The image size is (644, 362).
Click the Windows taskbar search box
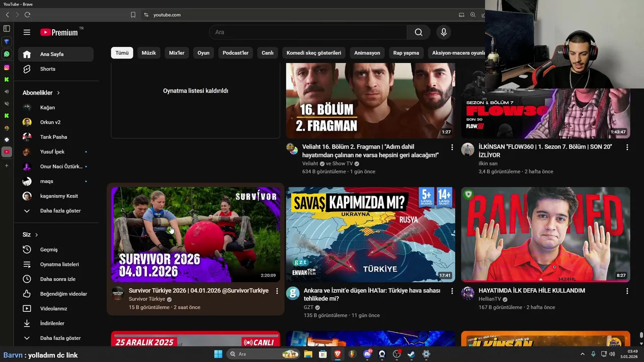click(x=263, y=354)
